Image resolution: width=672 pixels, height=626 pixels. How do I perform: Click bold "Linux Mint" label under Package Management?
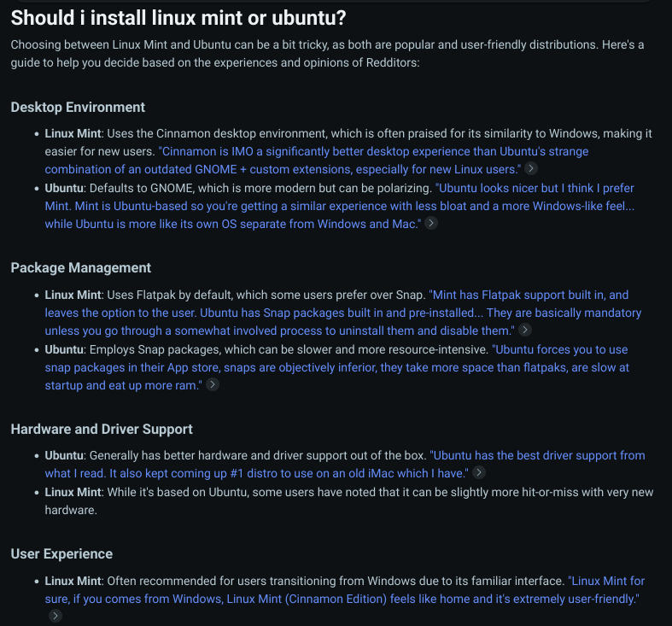pos(73,295)
